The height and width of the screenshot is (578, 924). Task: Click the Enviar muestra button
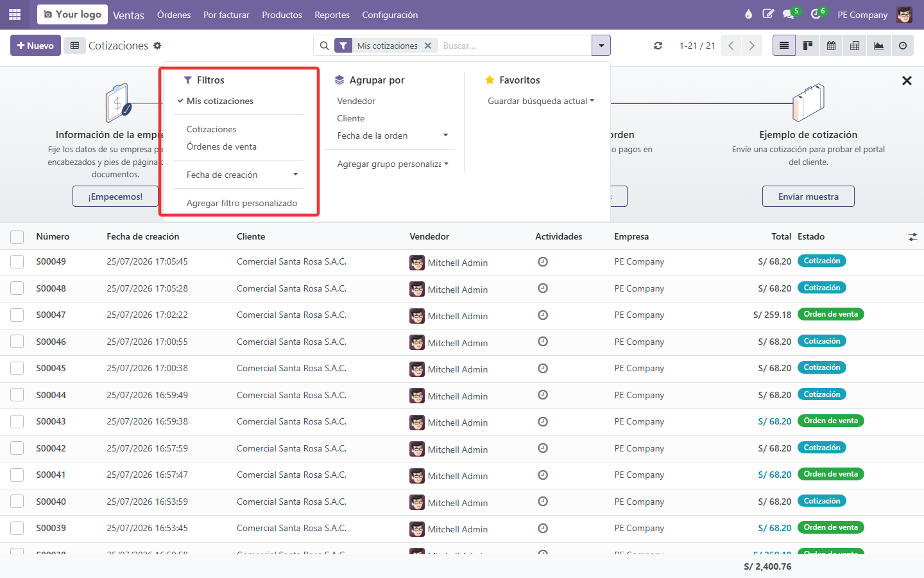click(x=808, y=197)
